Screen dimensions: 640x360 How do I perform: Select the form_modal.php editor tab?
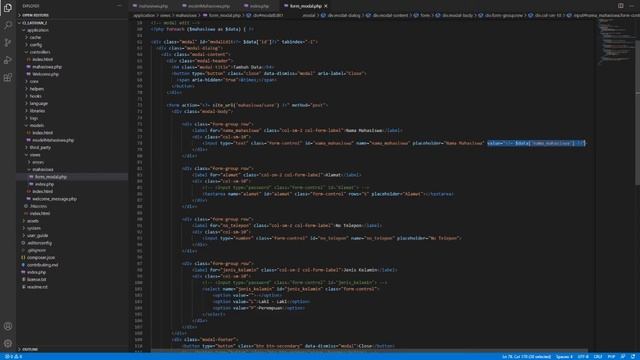tap(305, 6)
